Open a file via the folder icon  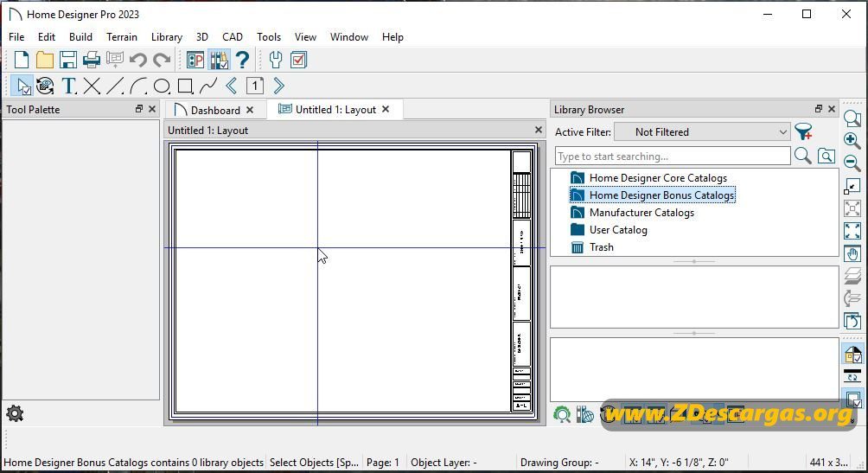[x=45, y=60]
